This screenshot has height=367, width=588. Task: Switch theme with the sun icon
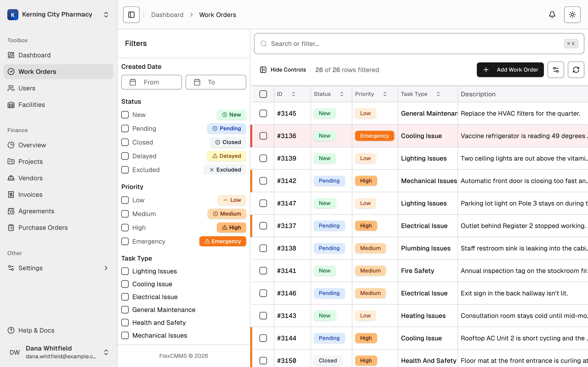(x=572, y=14)
